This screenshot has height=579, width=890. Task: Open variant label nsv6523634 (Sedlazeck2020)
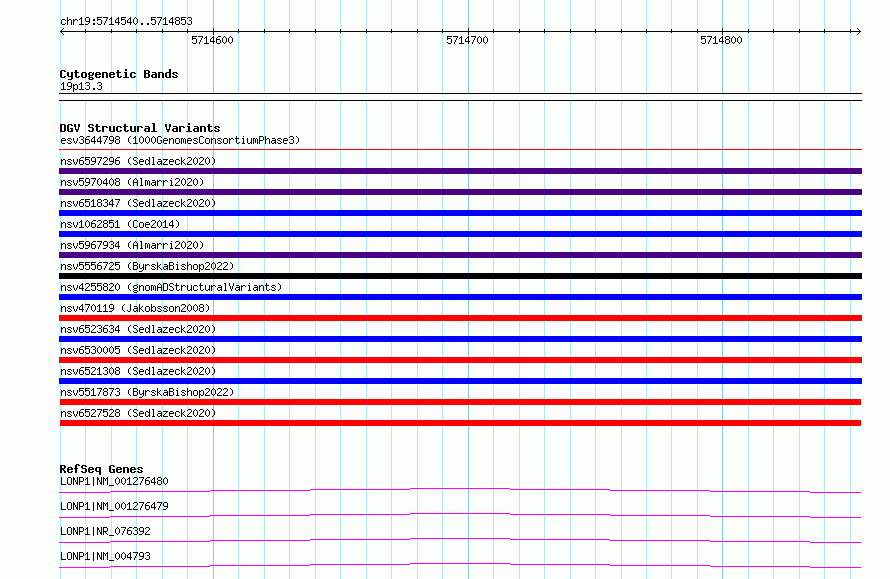click(x=138, y=329)
